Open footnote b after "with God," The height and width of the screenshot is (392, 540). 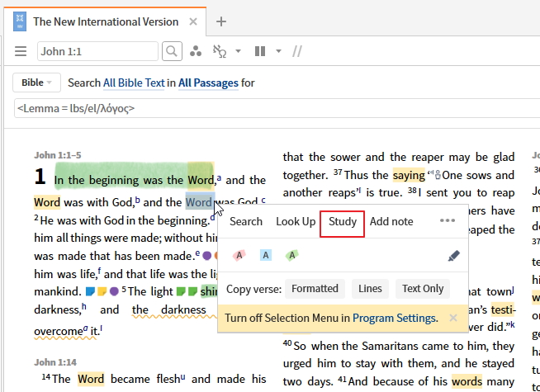tap(137, 201)
